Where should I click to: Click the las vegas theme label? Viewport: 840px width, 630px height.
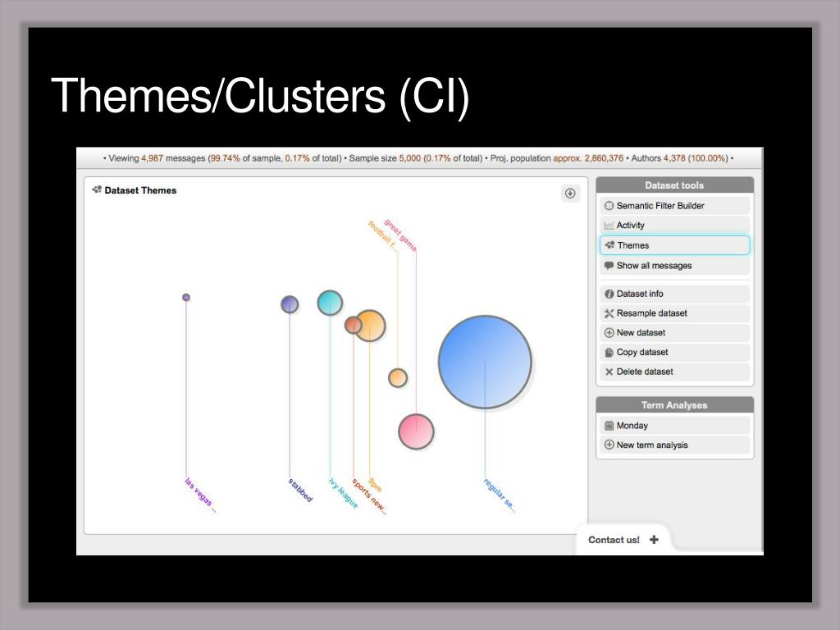[200, 495]
